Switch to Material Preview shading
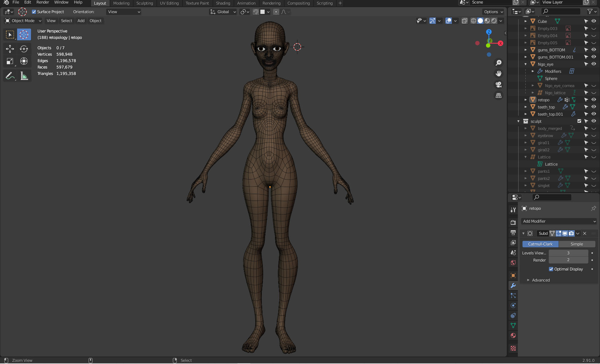 [x=487, y=21]
